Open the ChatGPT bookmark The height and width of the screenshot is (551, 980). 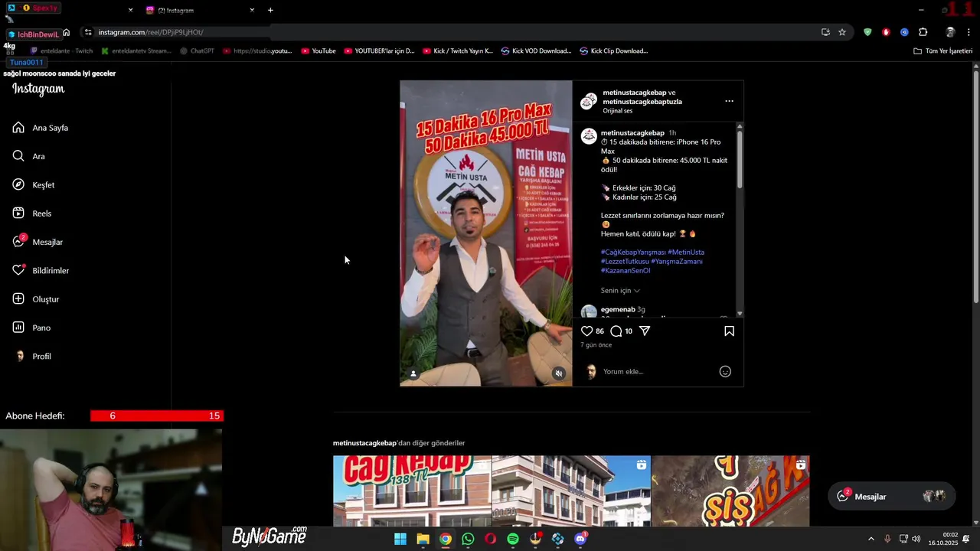(x=197, y=51)
